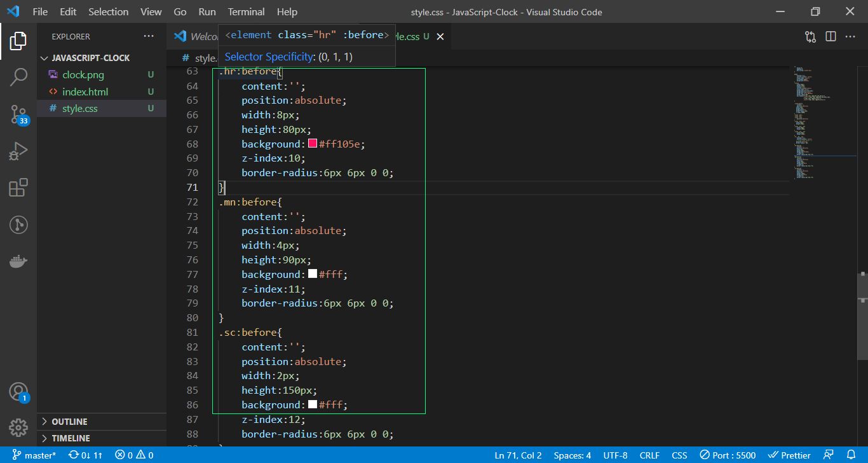Split the editor to the right
868x463 pixels.
point(831,37)
